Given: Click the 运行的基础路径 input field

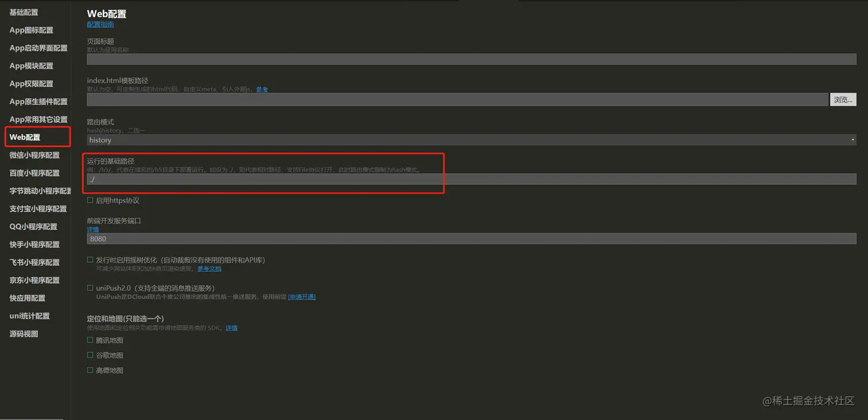Looking at the screenshot, I should [x=471, y=180].
